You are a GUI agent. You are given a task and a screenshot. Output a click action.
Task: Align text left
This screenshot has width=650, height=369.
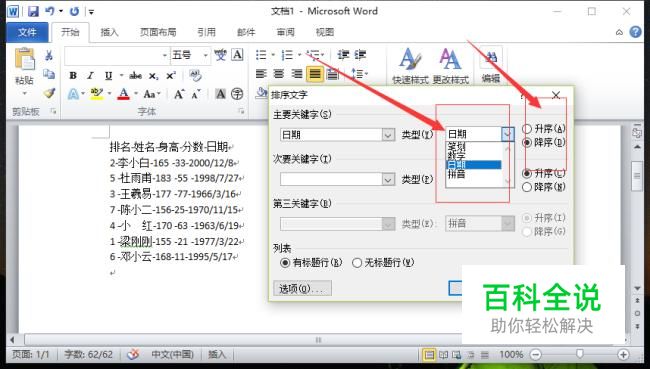(261, 74)
